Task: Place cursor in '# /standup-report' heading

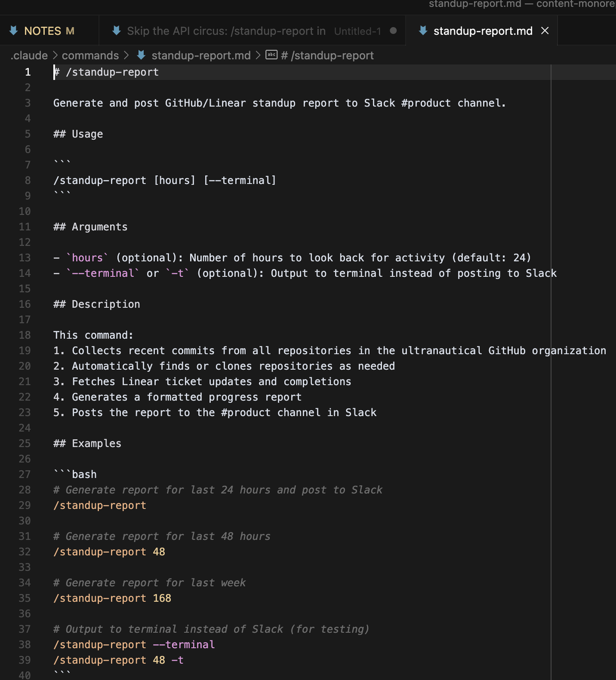Action: point(106,72)
